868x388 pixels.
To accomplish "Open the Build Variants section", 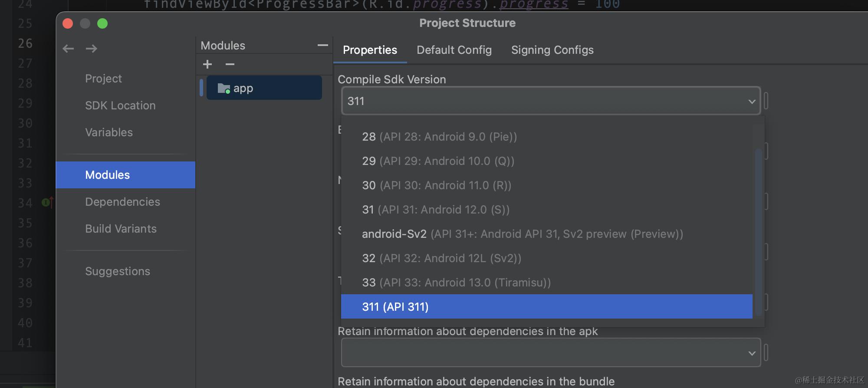I will (121, 229).
